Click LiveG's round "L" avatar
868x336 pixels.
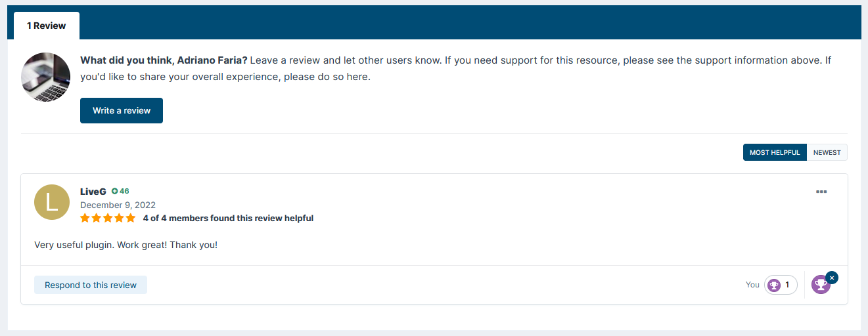coord(52,202)
